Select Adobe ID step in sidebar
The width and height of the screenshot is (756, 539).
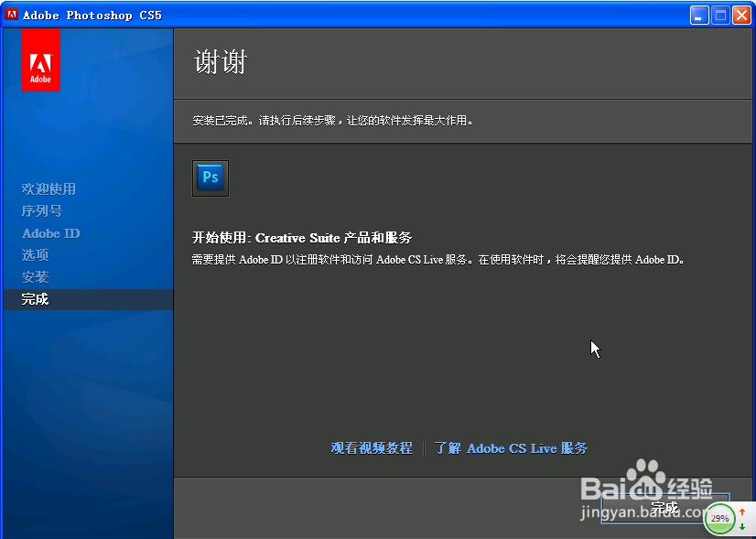click(50, 233)
